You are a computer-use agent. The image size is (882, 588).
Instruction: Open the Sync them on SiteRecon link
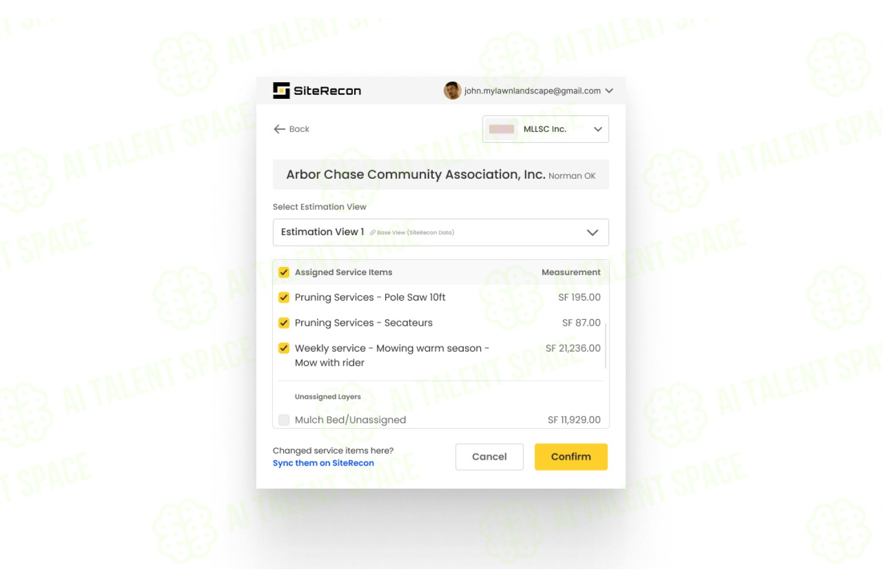(323, 463)
